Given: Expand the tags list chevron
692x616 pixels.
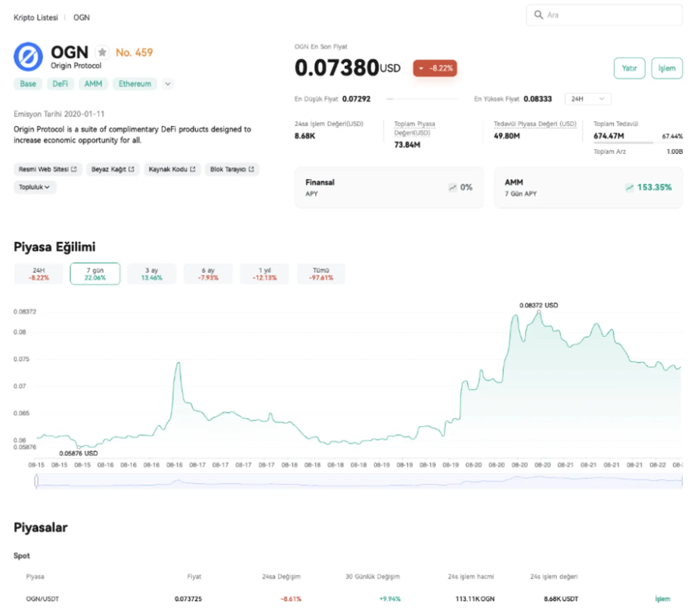Looking at the screenshot, I should (168, 83).
